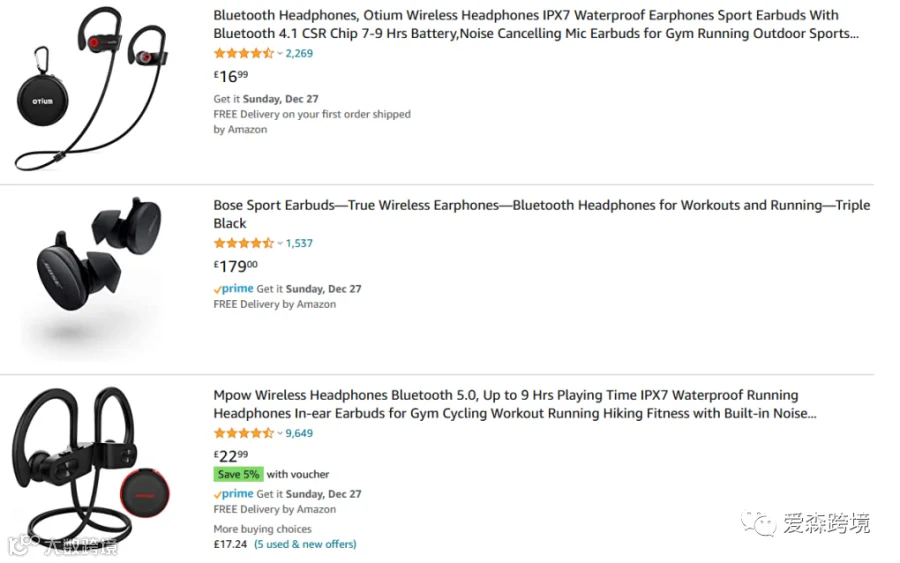The height and width of the screenshot is (563, 900).
Task: Expand rating dropdown arrow for Otium headphones
Action: coord(280,53)
